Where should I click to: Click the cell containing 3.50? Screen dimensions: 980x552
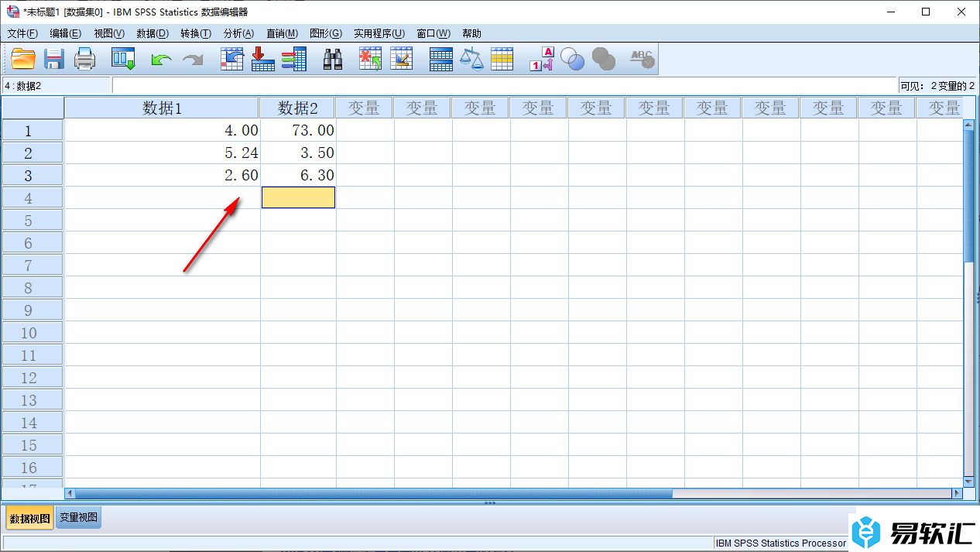click(x=298, y=153)
